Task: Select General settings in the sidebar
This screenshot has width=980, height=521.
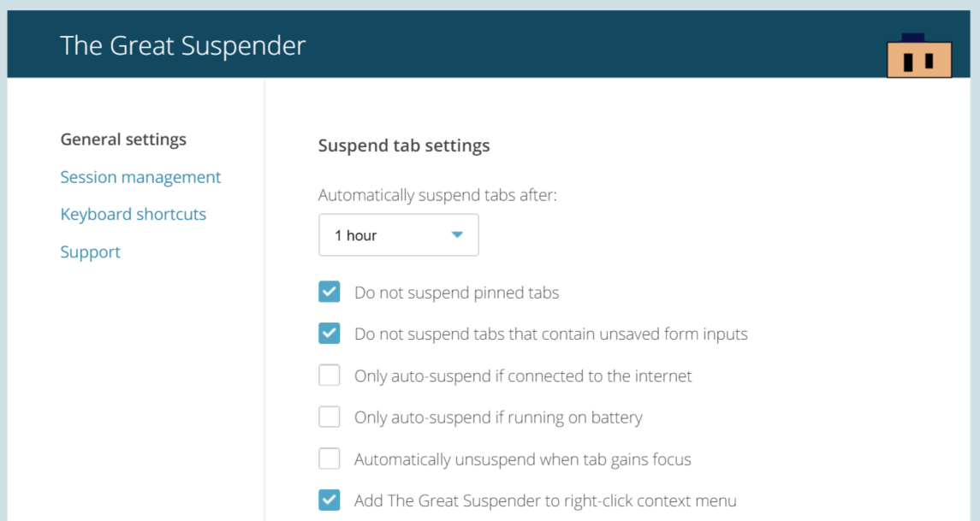Action: pyautogui.click(x=123, y=139)
